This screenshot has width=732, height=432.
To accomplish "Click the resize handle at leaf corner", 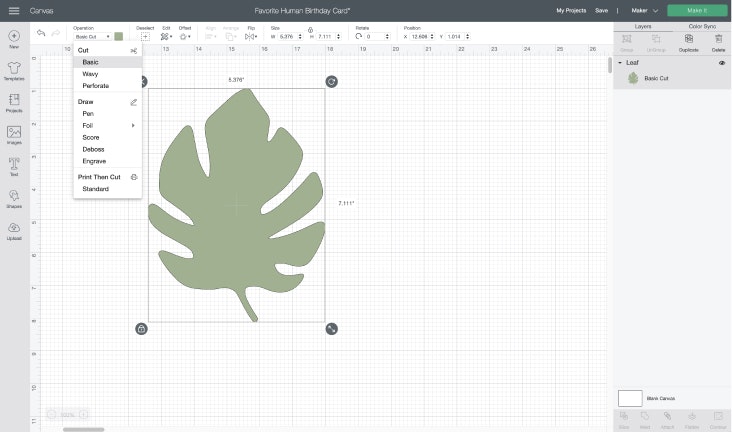I will (331, 329).
